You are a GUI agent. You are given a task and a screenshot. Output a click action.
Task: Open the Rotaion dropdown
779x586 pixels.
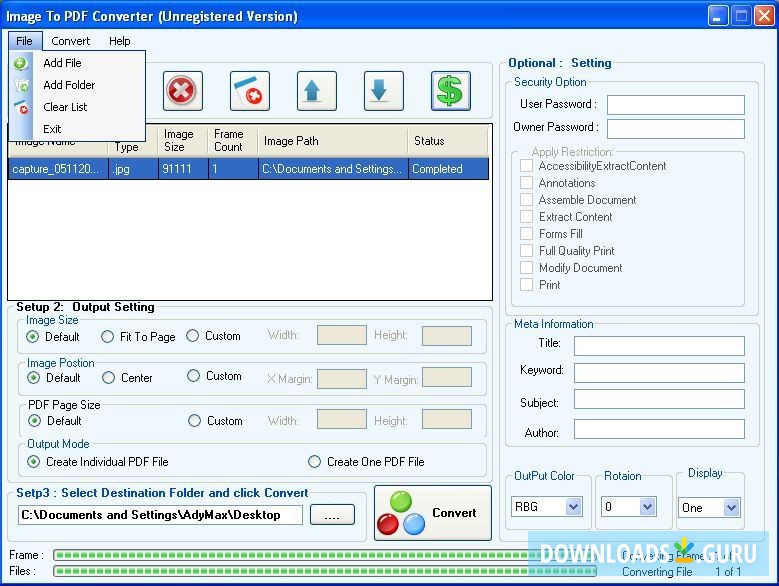pos(647,507)
